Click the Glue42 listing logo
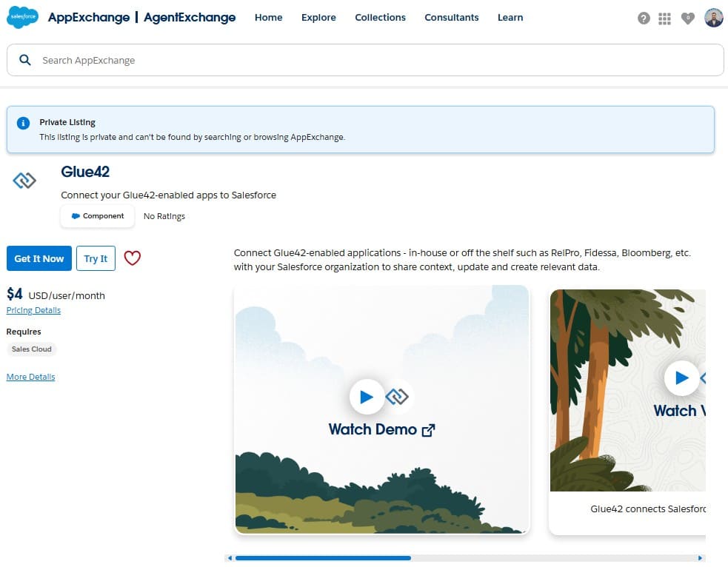The image size is (728, 567). (x=24, y=181)
